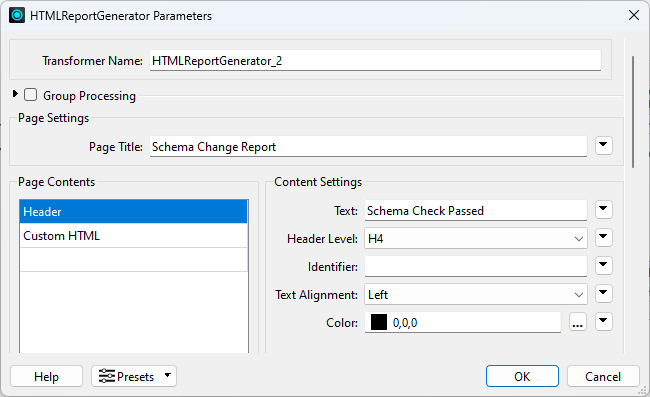The height and width of the screenshot is (397, 650).
Task: Enable the Group Processing checkbox
Action: (x=30, y=95)
